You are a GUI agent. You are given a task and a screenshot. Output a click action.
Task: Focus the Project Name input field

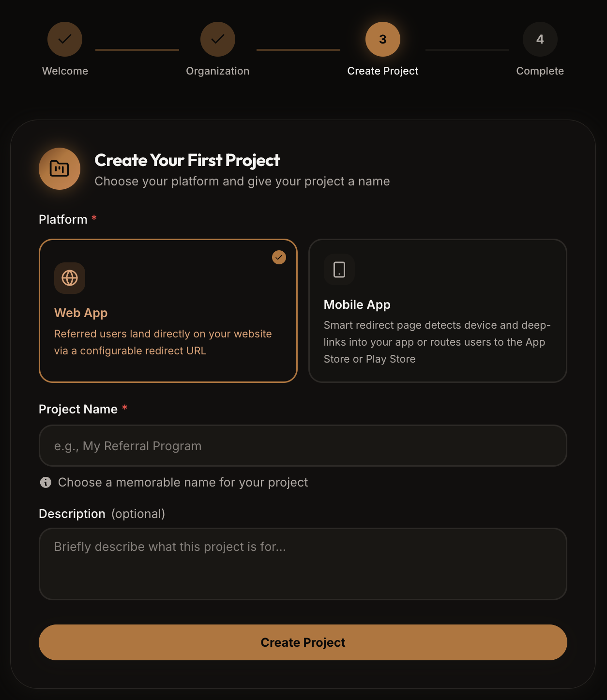(x=303, y=446)
